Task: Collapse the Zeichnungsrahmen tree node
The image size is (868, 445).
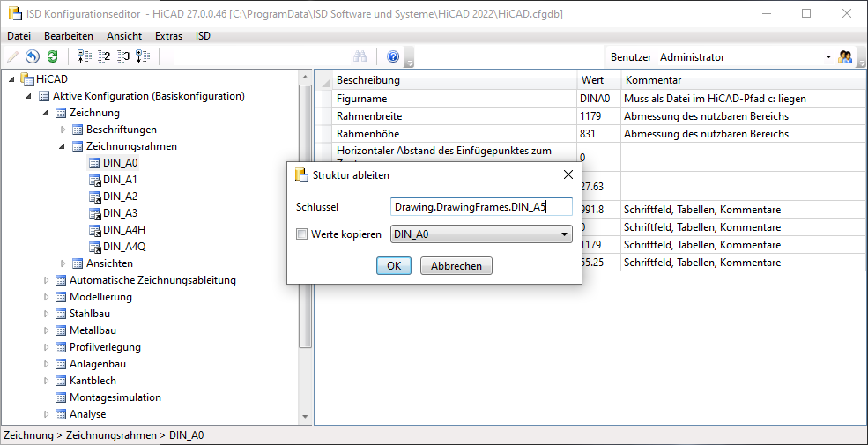Action: coord(63,146)
